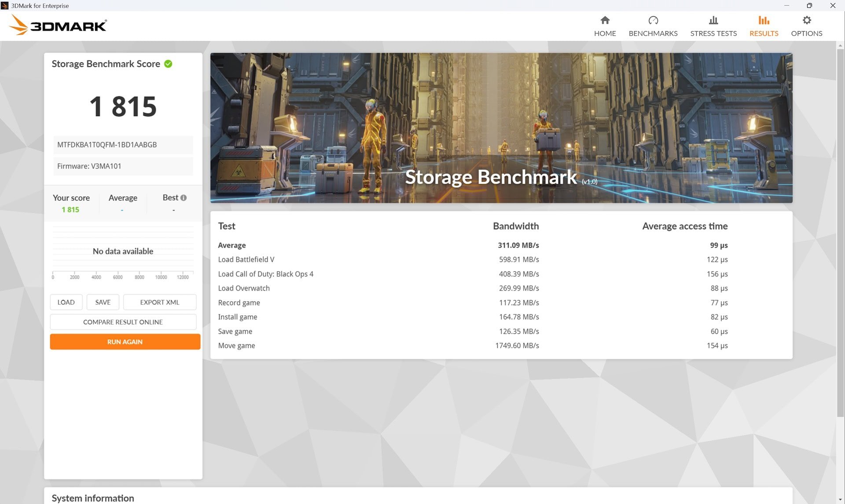
Task: Click the Record game row label
Action: click(x=239, y=303)
